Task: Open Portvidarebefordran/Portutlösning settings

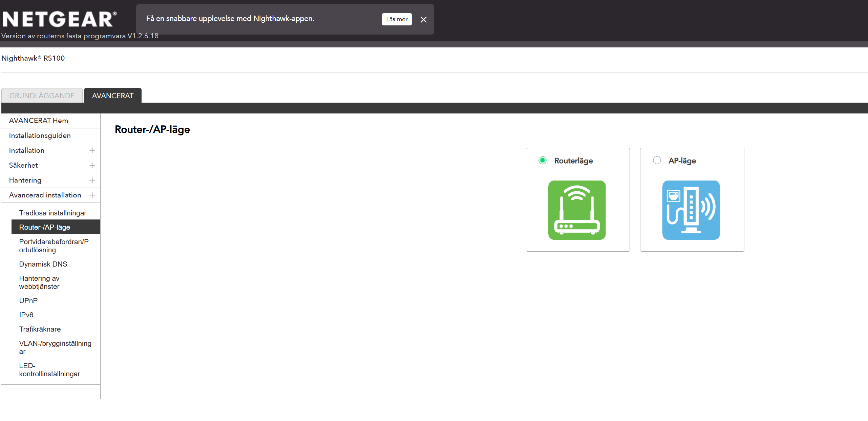Action: click(x=54, y=246)
